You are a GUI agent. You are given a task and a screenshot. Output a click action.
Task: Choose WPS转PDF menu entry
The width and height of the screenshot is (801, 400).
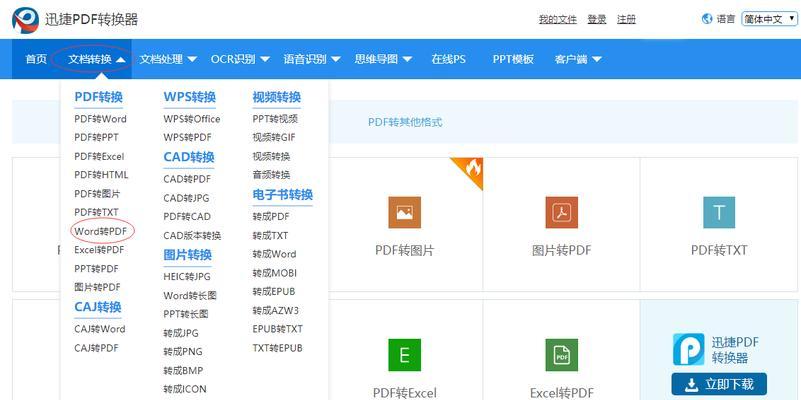coord(187,137)
